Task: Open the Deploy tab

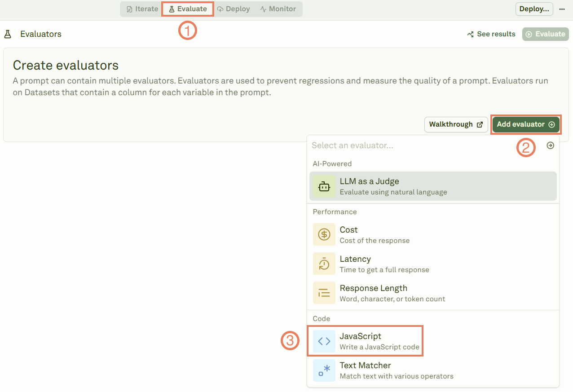Action: (234, 9)
